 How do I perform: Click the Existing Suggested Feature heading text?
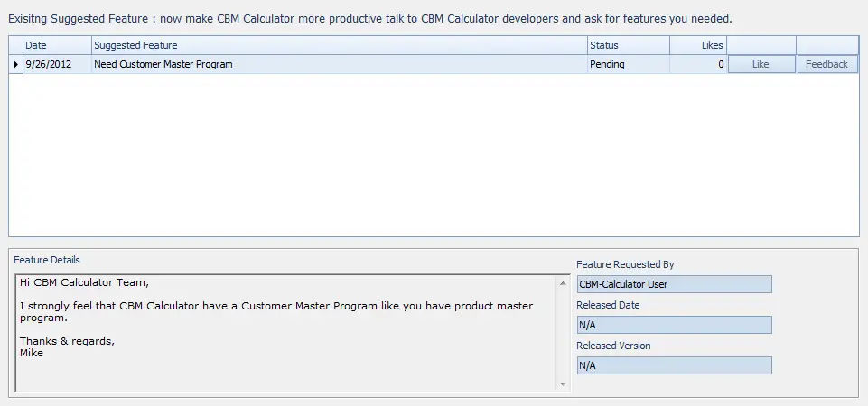point(369,19)
